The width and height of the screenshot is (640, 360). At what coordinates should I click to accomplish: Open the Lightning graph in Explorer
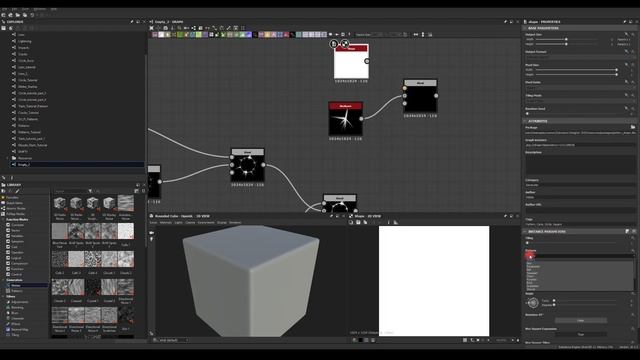coord(24,41)
